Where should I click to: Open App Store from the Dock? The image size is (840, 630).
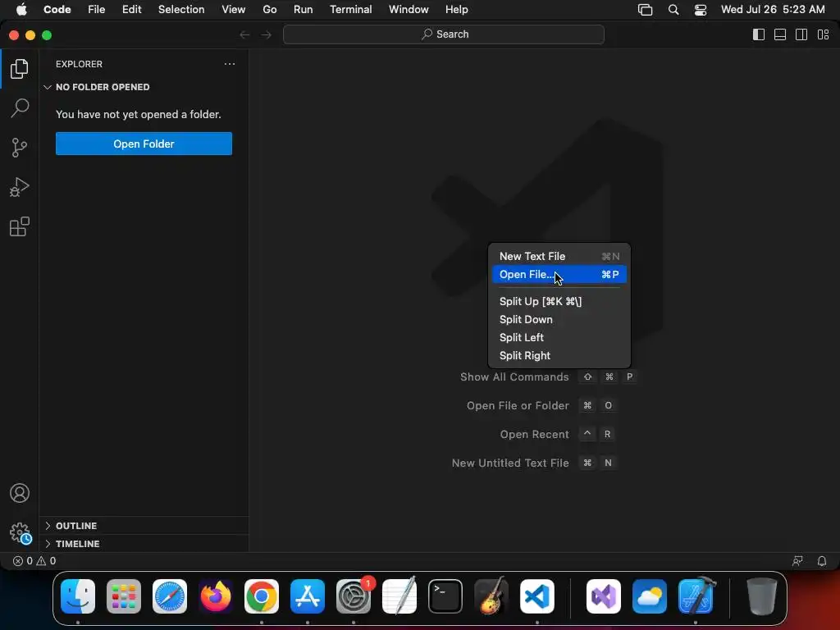308,596
